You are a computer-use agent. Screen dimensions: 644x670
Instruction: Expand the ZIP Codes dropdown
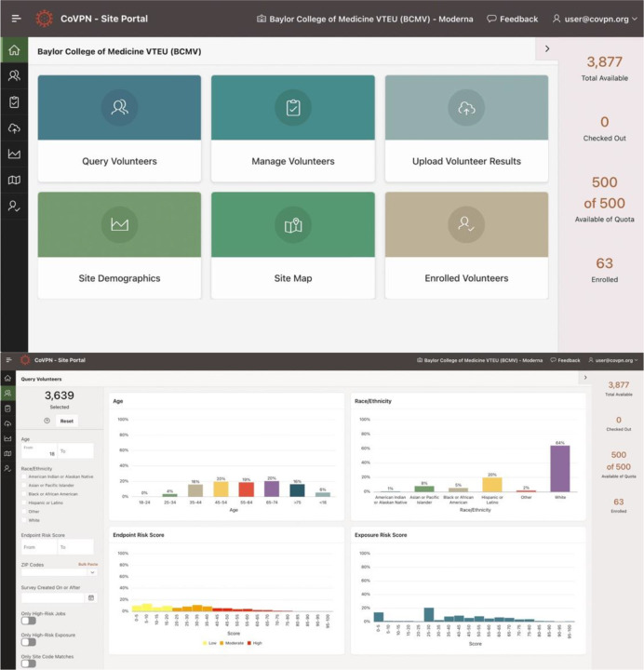(91, 572)
